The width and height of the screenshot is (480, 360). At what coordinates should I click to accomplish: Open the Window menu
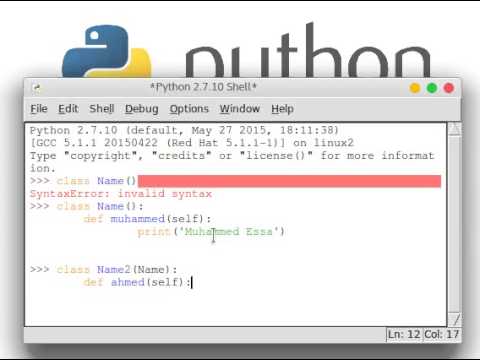point(240,109)
